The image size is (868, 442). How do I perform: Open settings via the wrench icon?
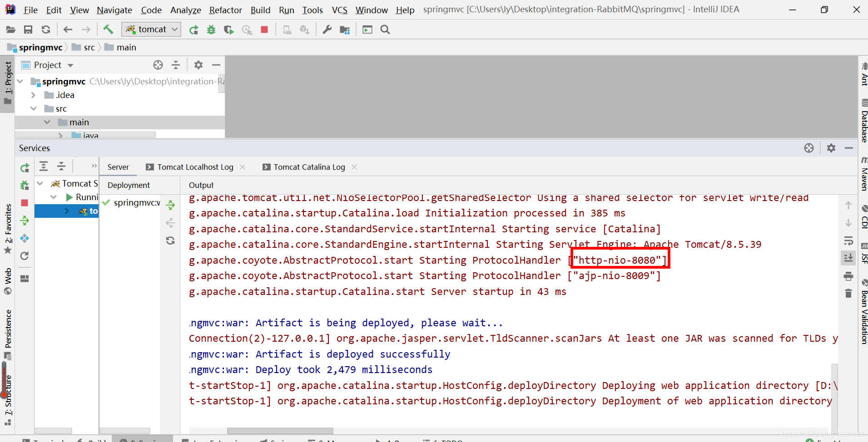327,30
